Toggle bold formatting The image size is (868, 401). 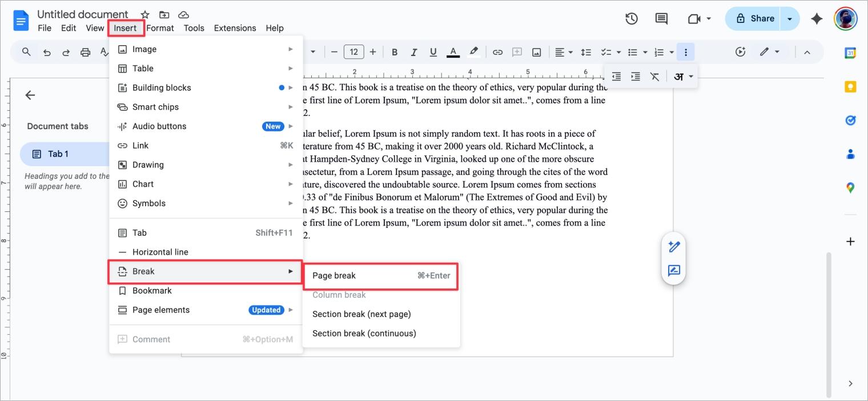[395, 52]
